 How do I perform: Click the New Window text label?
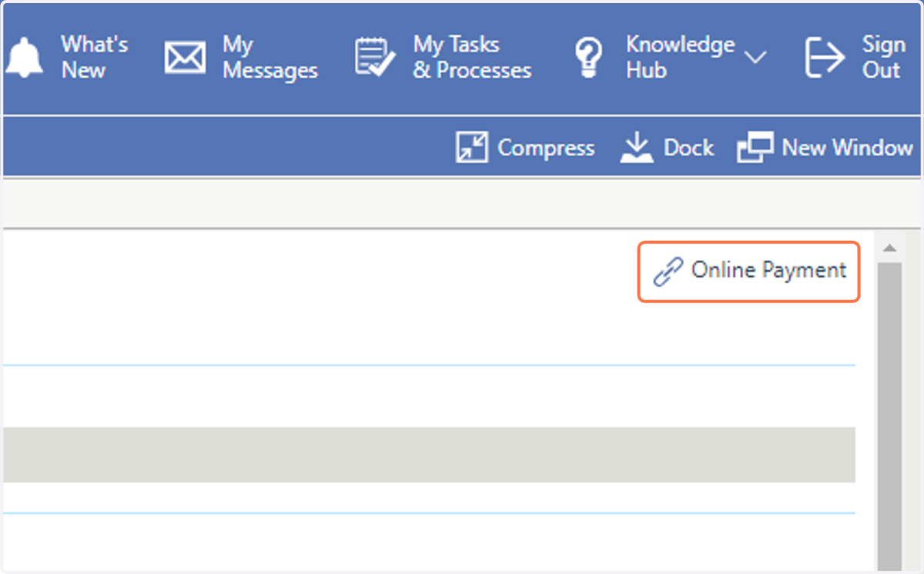847,147
